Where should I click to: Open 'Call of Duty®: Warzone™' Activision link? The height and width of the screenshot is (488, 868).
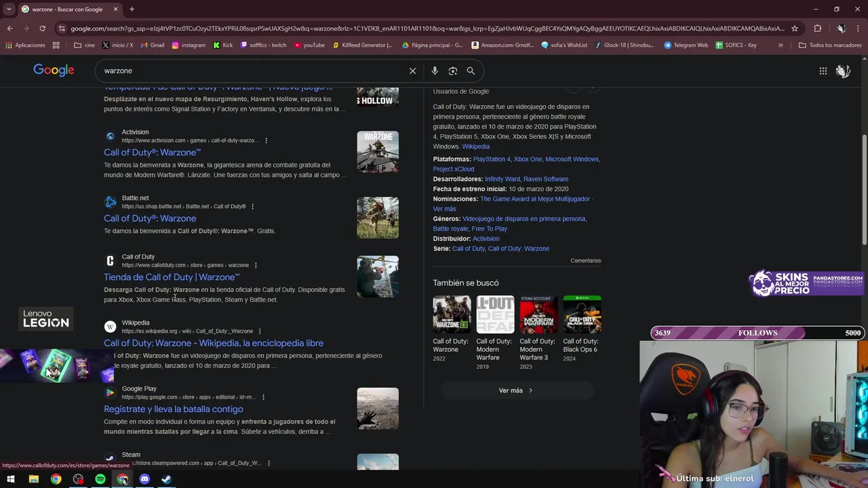coord(152,152)
